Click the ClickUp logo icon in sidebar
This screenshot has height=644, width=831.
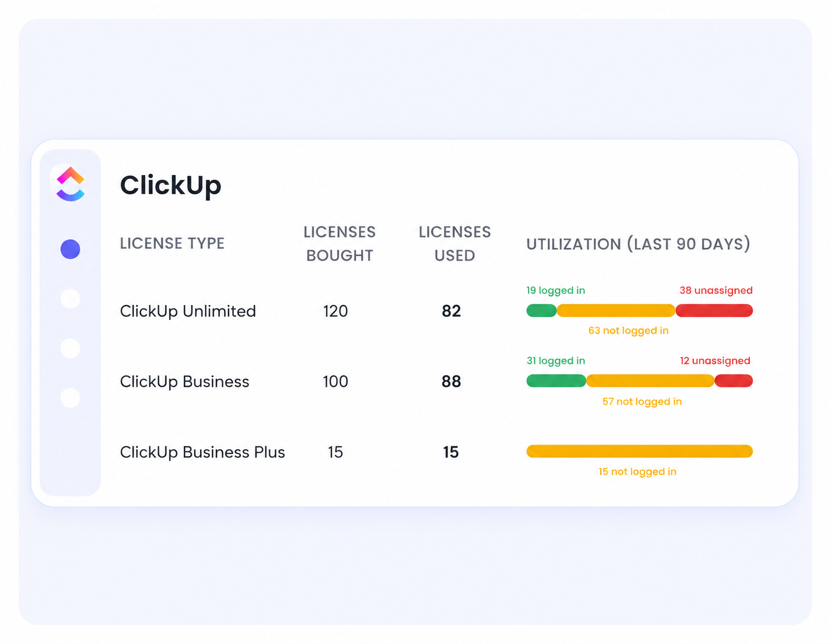(x=71, y=184)
